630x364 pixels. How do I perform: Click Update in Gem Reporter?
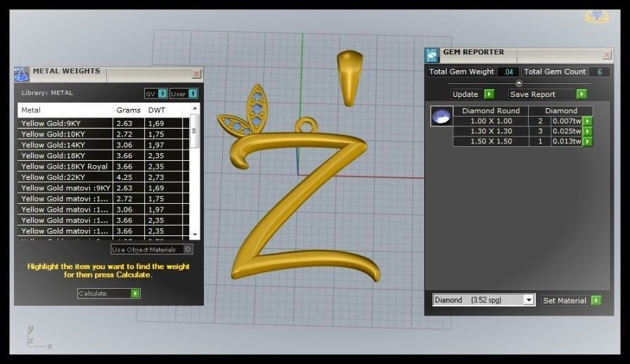point(465,94)
